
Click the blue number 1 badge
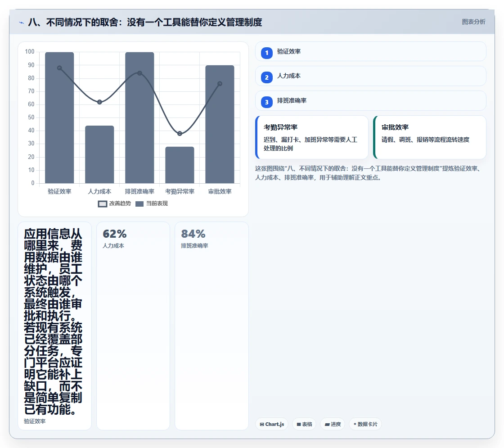coord(267,53)
